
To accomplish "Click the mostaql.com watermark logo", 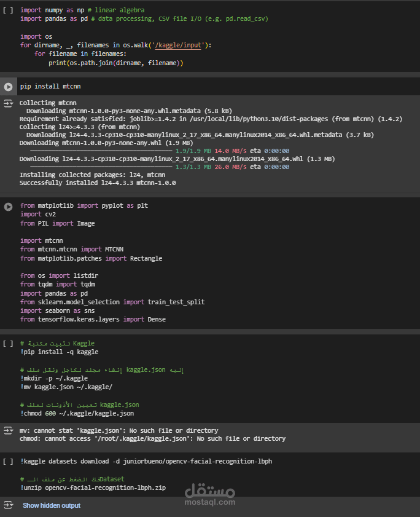I will [x=209, y=494].
